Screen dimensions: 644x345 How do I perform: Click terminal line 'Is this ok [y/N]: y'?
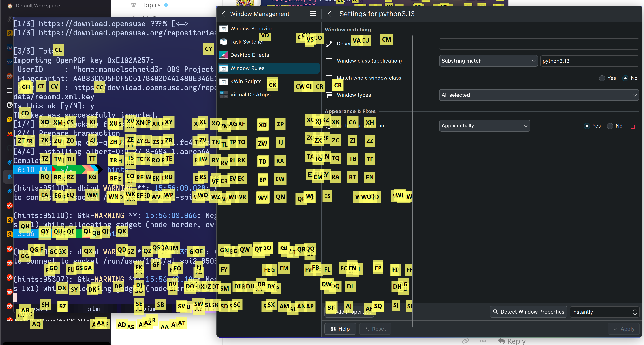click(53, 106)
